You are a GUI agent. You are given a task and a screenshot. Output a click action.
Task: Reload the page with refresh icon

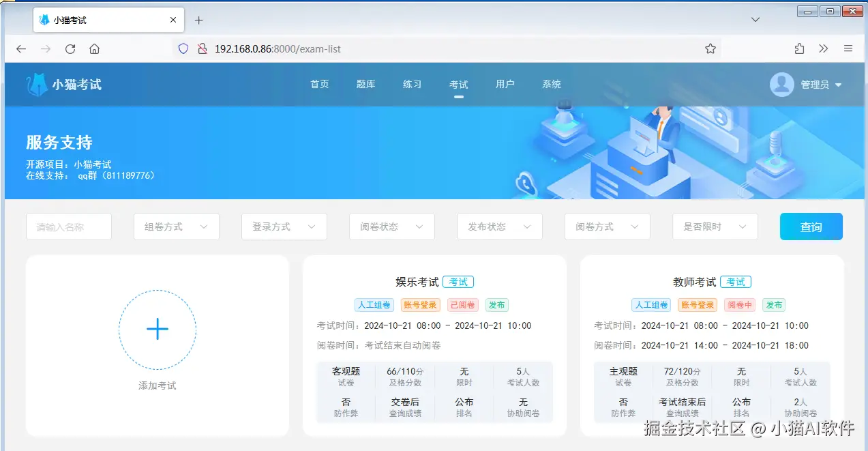click(70, 49)
